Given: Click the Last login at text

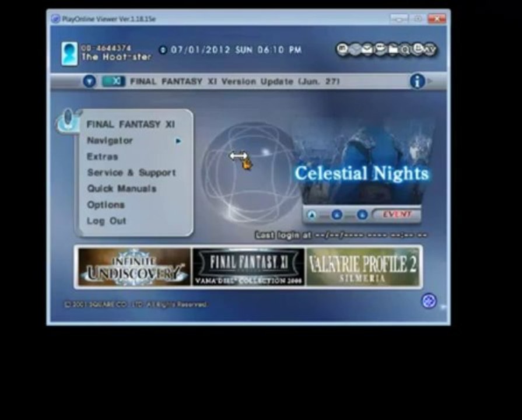Looking at the screenshot, I should click(x=283, y=235).
